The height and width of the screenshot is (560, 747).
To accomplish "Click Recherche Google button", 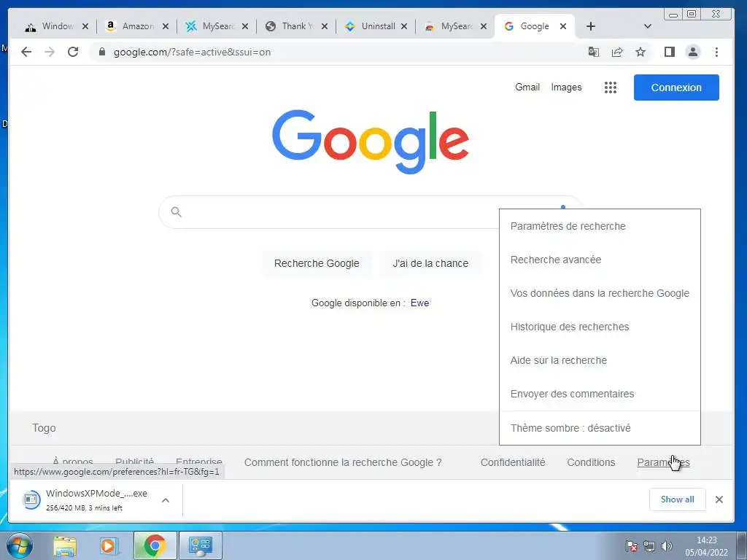I will (x=317, y=263).
